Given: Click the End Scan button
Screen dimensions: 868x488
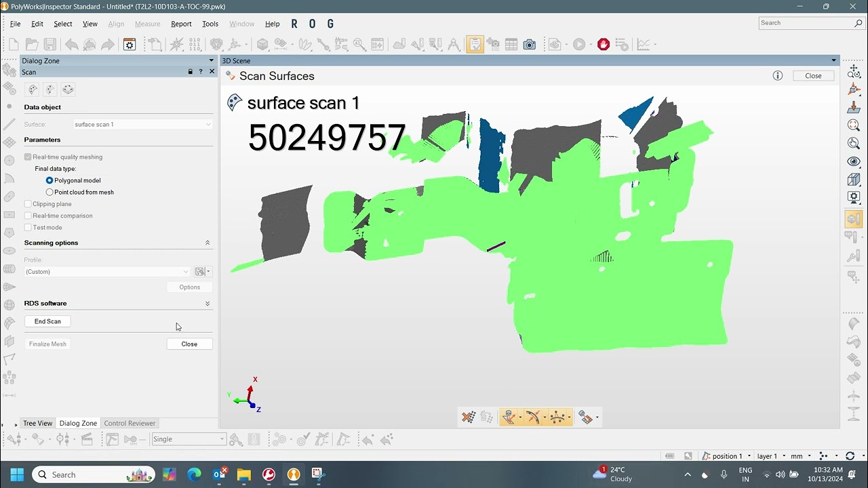Looking at the screenshot, I should pos(47,321).
